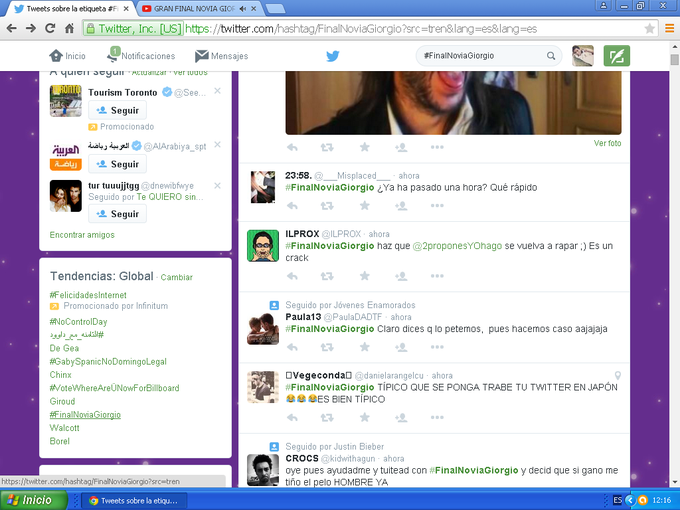
Task: Favorite the Vegeconda tweet
Action: pyautogui.click(x=365, y=417)
